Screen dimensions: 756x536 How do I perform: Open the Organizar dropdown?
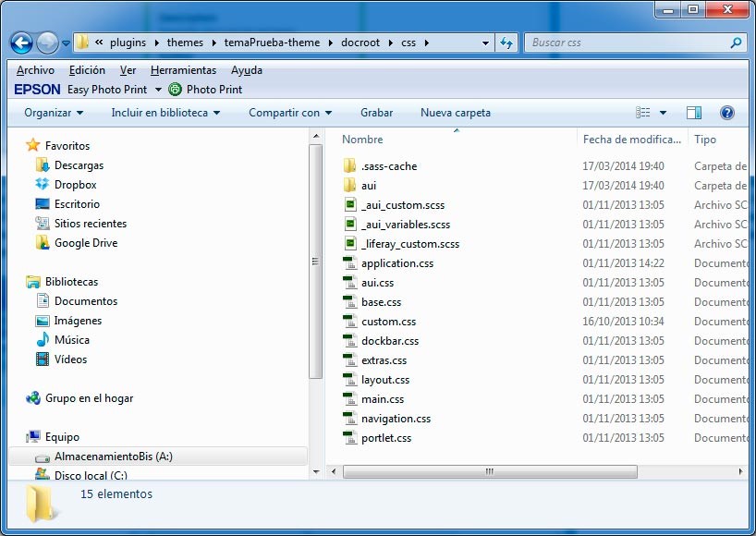click(x=53, y=112)
